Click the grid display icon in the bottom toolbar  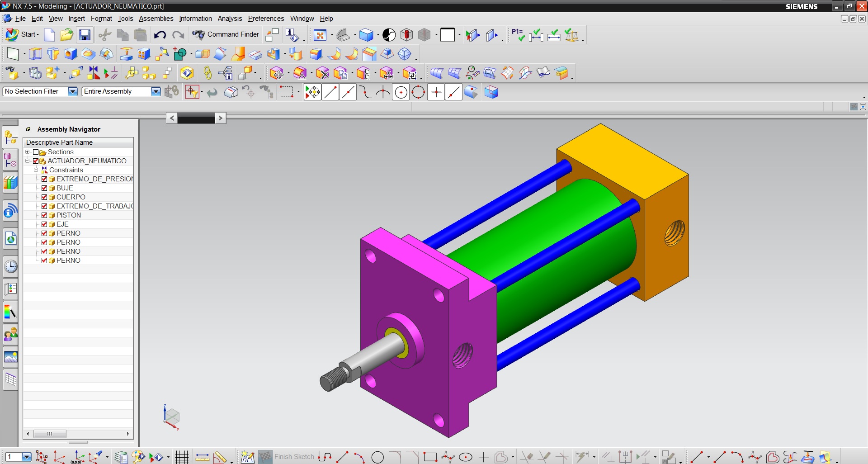point(182,457)
